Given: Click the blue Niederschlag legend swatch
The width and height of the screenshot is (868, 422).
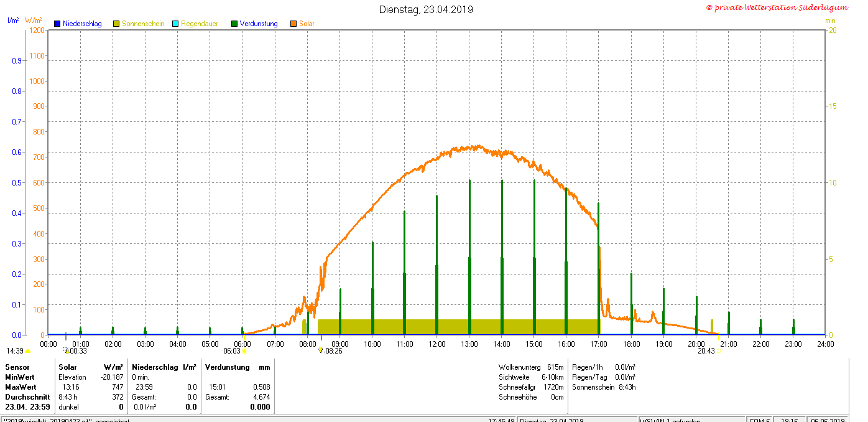Looking at the screenshot, I should coord(57,24).
